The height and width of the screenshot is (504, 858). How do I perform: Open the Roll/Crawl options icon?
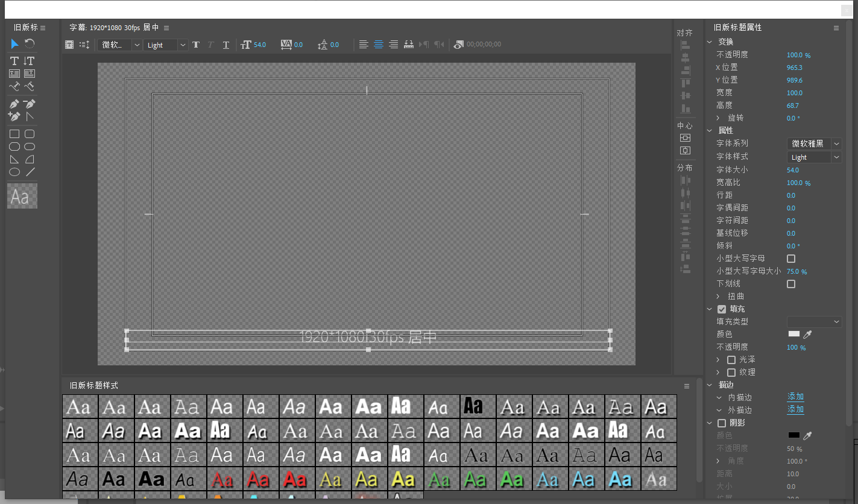pyautogui.click(x=84, y=45)
